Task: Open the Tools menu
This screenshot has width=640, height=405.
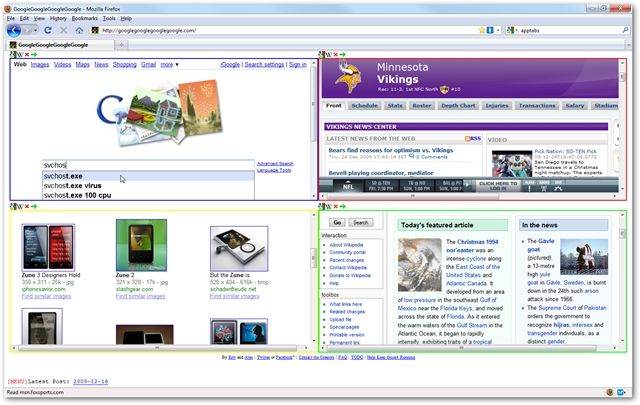Action: [x=109, y=18]
